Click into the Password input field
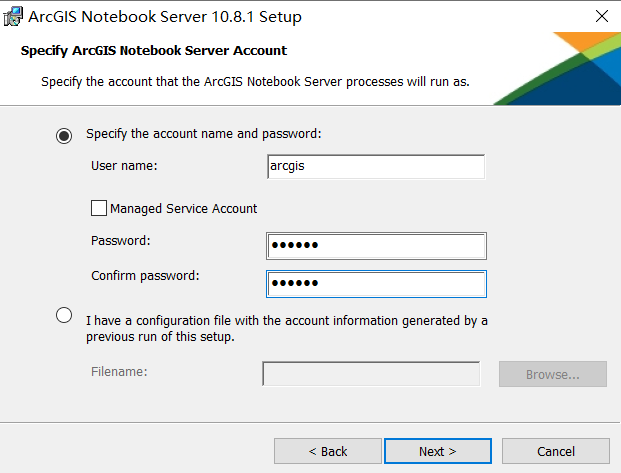621x473 pixels. (x=376, y=246)
